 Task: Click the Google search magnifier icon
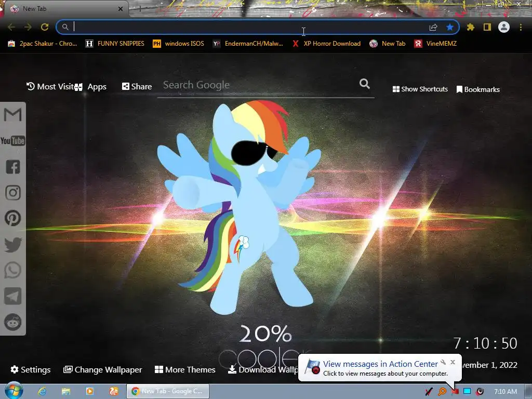coord(365,84)
